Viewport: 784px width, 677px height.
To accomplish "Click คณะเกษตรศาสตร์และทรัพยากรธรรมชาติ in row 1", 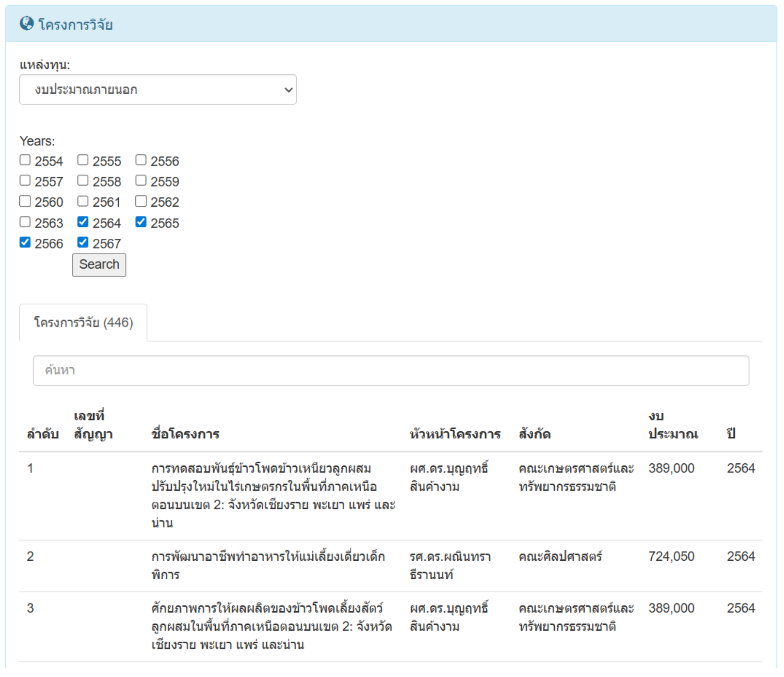I will point(576,477).
